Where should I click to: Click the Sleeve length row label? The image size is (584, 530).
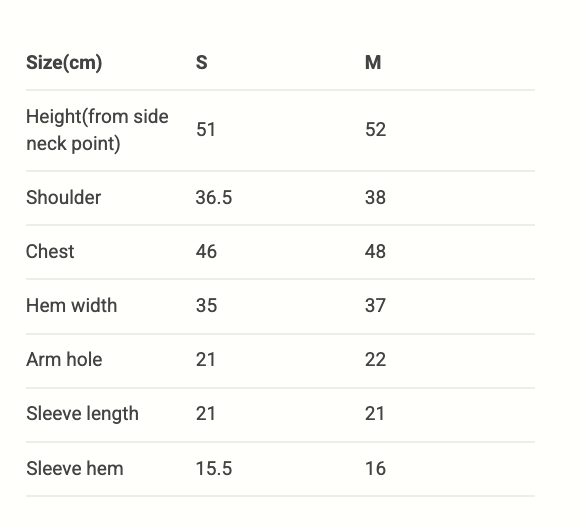click(x=82, y=414)
